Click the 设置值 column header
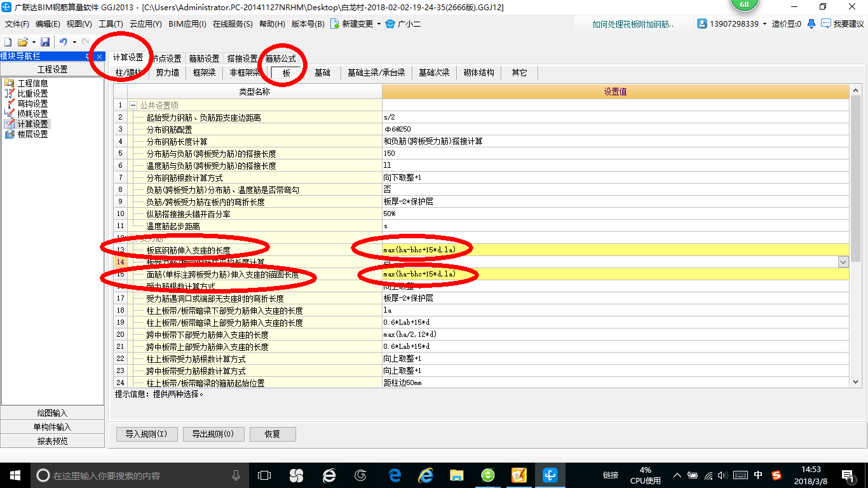The height and width of the screenshot is (488, 868). click(x=615, y=92)
